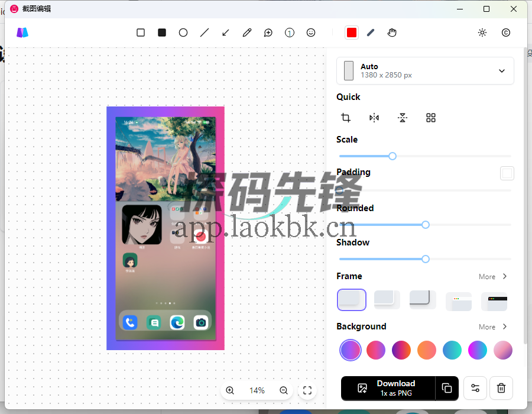Select the ellipse drawing tool
This screenshot has height=414, width=532.
[183, 33]
